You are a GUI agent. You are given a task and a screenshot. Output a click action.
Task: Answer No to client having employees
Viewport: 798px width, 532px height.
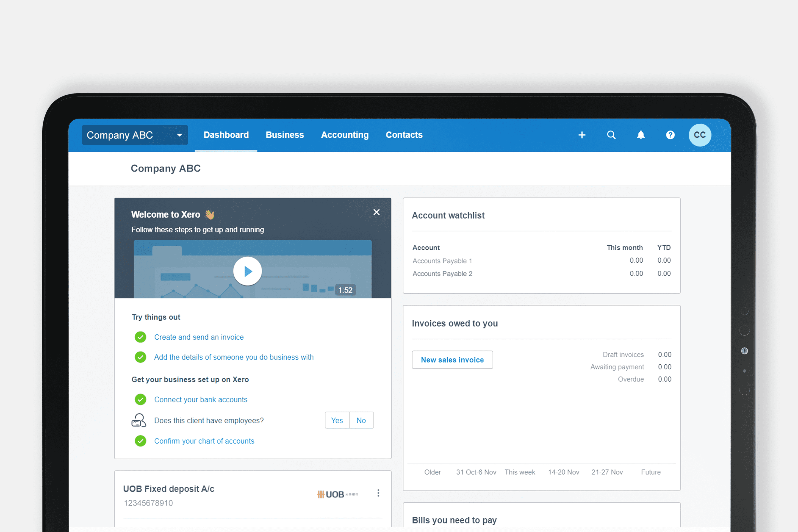click(361, 420)
